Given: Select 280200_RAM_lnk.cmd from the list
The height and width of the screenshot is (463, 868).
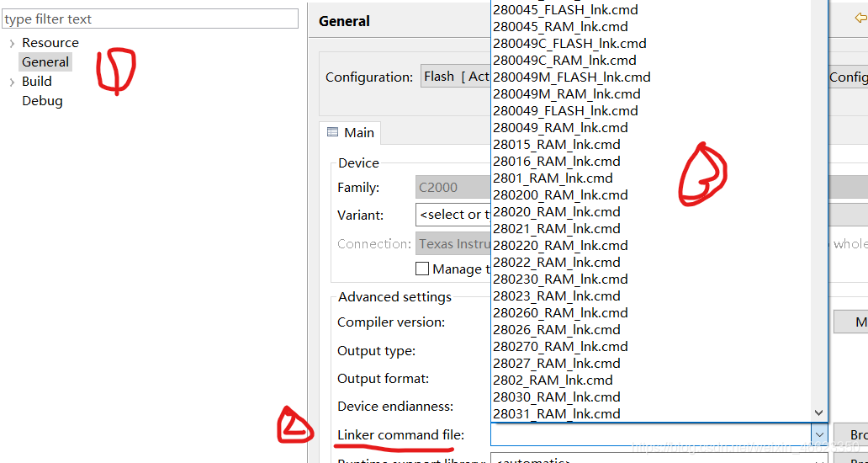Looking at the screenshot, I should (560, 195).
